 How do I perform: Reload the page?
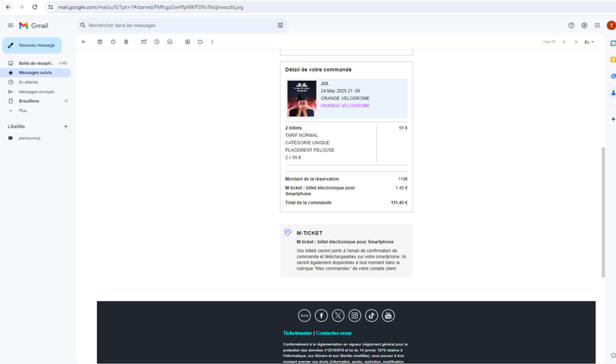(x=34, y=7)
